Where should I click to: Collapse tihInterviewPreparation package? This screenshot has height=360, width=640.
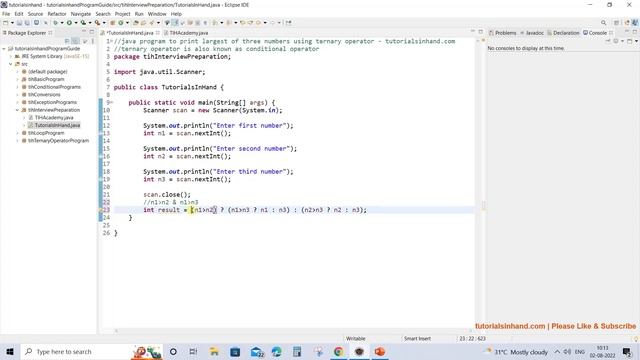tap(18, 110)
